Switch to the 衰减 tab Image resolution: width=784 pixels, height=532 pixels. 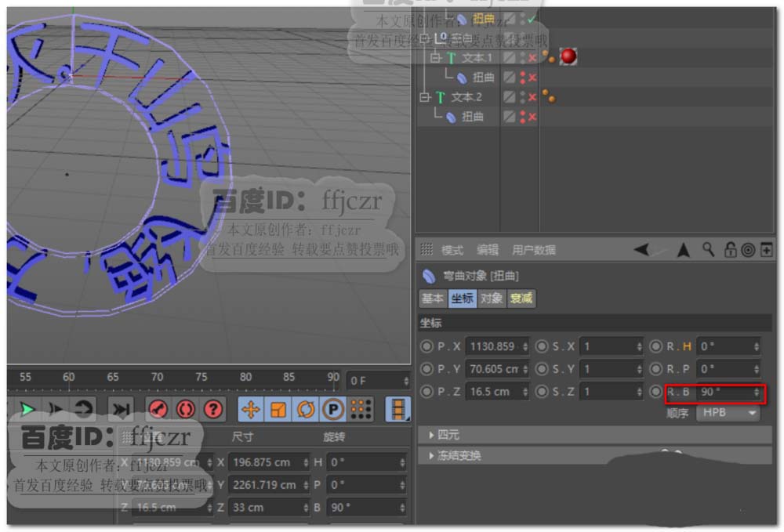[521, 299]
